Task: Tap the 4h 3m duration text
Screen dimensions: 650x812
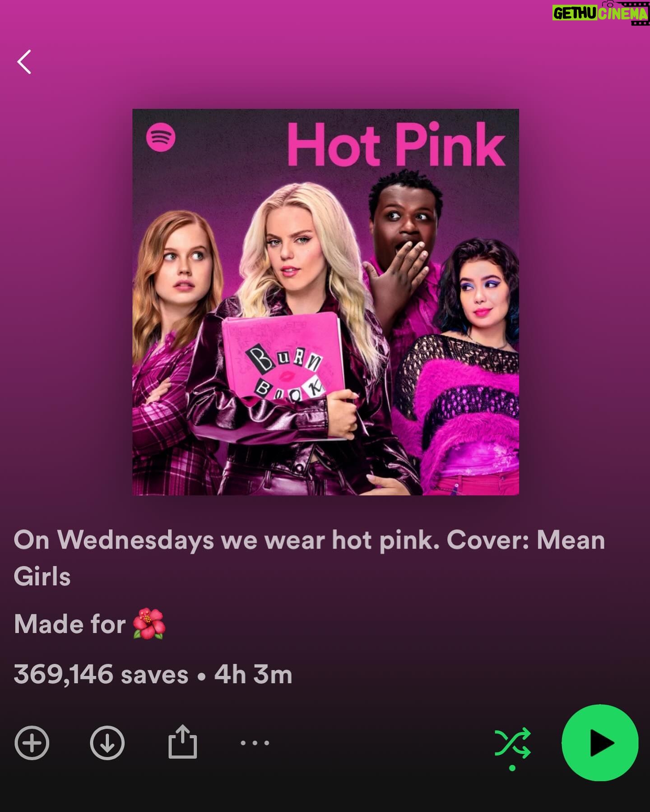Action: pyautogui.click(x=253, y=674)
